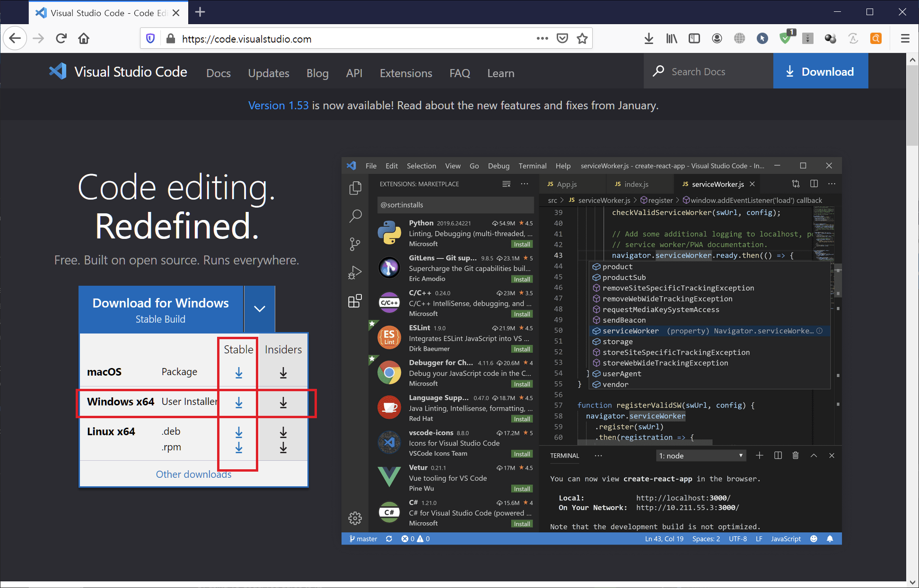Image resolution: width=919 pixels, height=588 pixels.
Task: Open the page actions three-dot menu
Action: (542, 39)
